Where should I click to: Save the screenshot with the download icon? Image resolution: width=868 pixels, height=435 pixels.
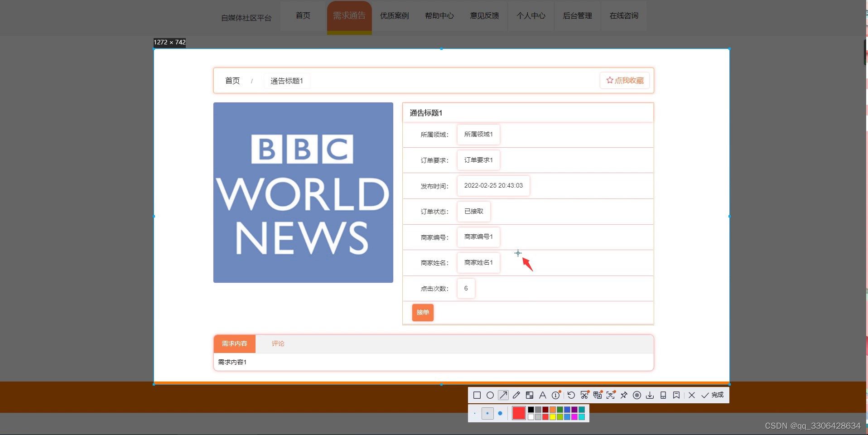(650, 395)
